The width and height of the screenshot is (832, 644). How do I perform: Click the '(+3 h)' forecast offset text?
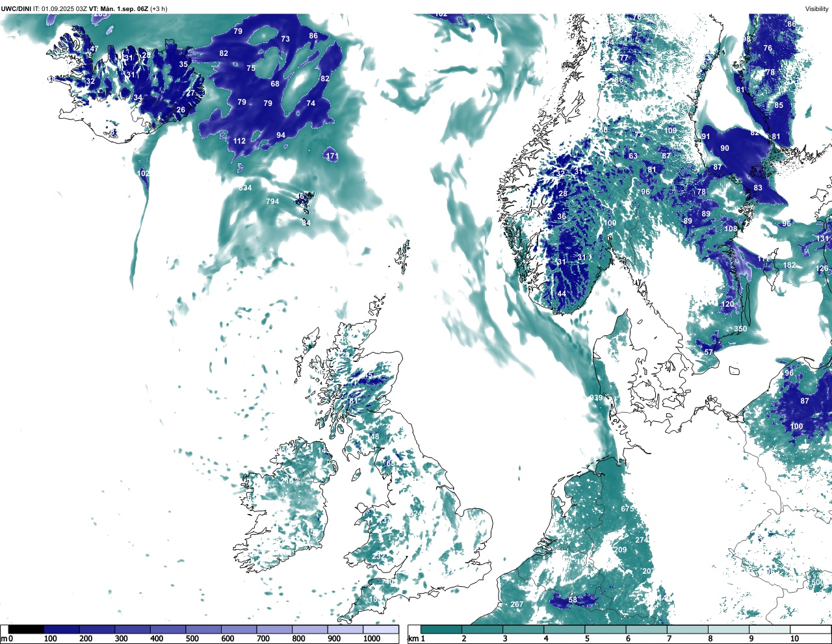pos(159,8)
